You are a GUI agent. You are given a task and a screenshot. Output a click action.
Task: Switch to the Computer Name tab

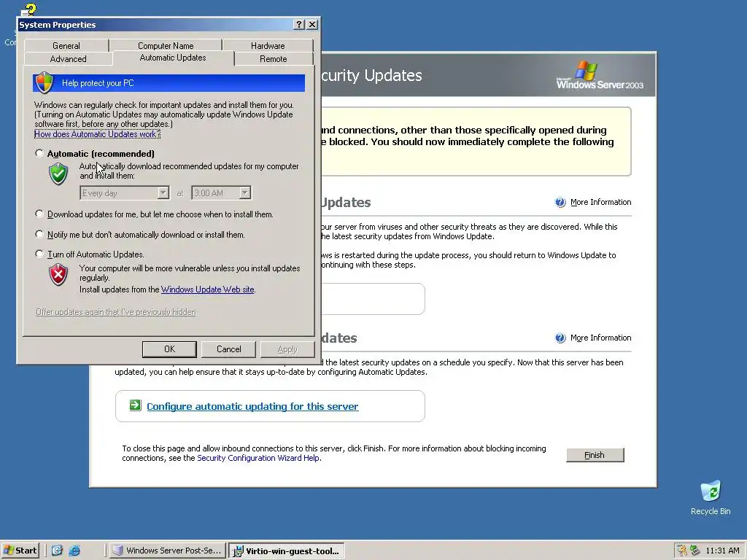[166, 46]
